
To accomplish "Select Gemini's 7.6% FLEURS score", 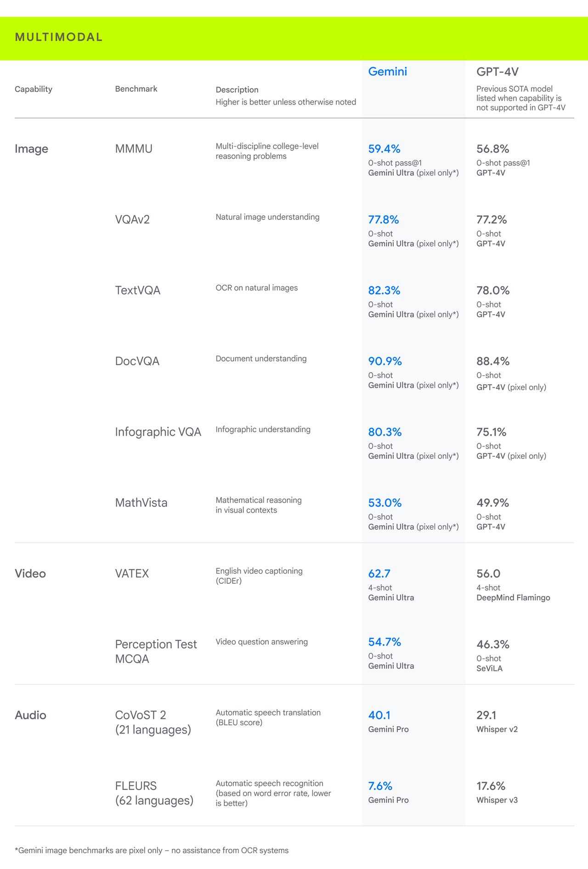I will pyautogui.click(x=380, y=786).
